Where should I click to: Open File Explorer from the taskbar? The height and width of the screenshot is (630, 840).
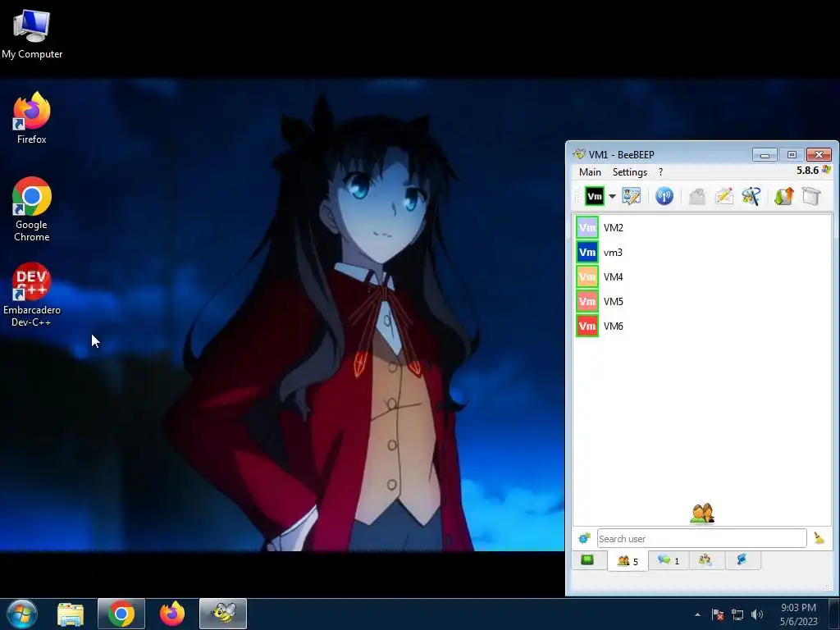71,614
